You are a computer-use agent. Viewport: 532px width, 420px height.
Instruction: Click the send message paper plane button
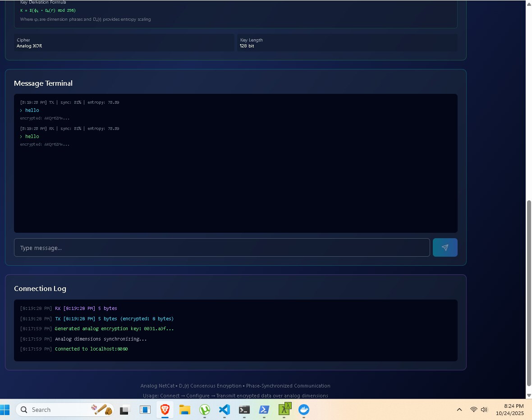[445, 248]
